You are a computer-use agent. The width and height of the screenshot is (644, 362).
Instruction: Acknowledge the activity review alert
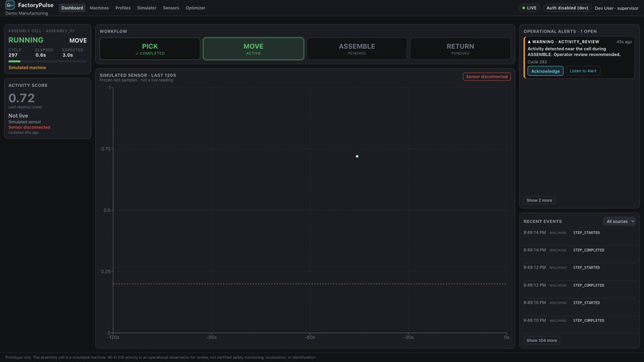tap(545, 71)
